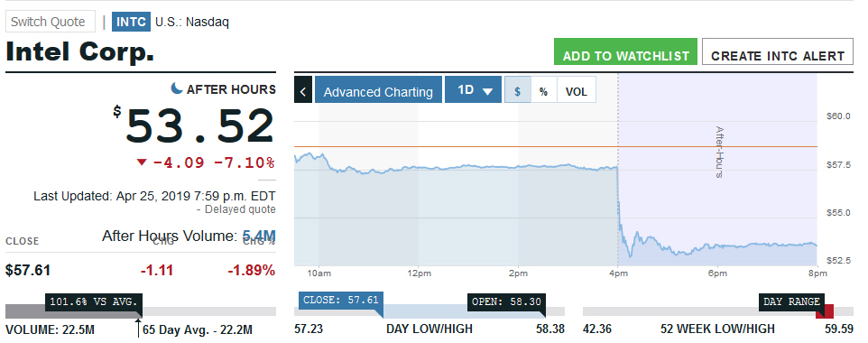Click the red down-triangle change indicator
The image size is (868, 343).
(x=143, y=162)
